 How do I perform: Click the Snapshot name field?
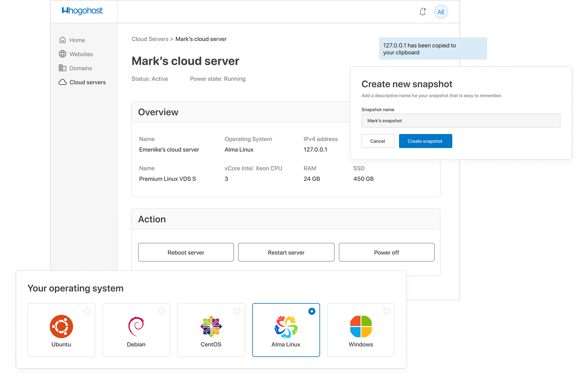(461, 121)
